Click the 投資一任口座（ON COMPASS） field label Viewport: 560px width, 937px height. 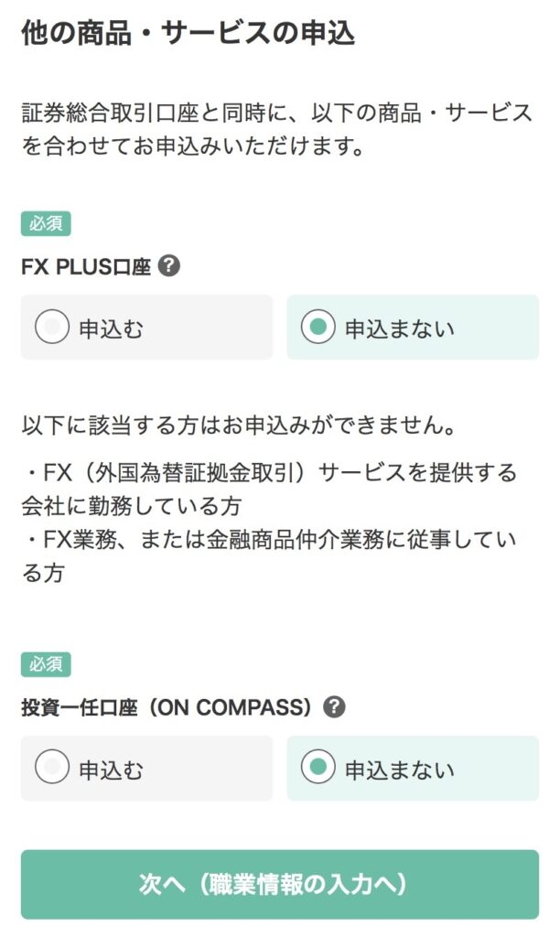(x=171, y=707)
